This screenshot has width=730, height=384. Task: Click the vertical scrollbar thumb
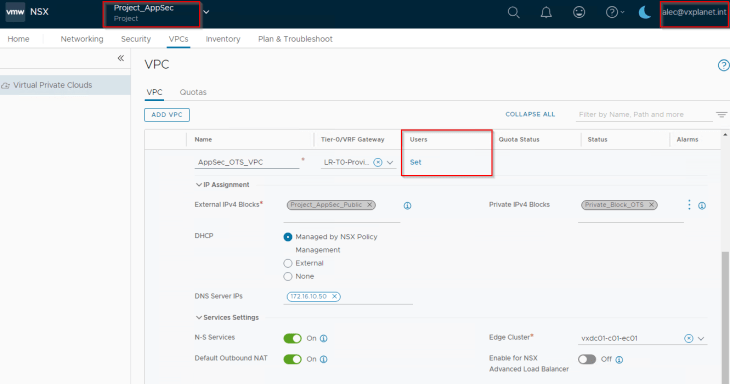tap(725, 318)
